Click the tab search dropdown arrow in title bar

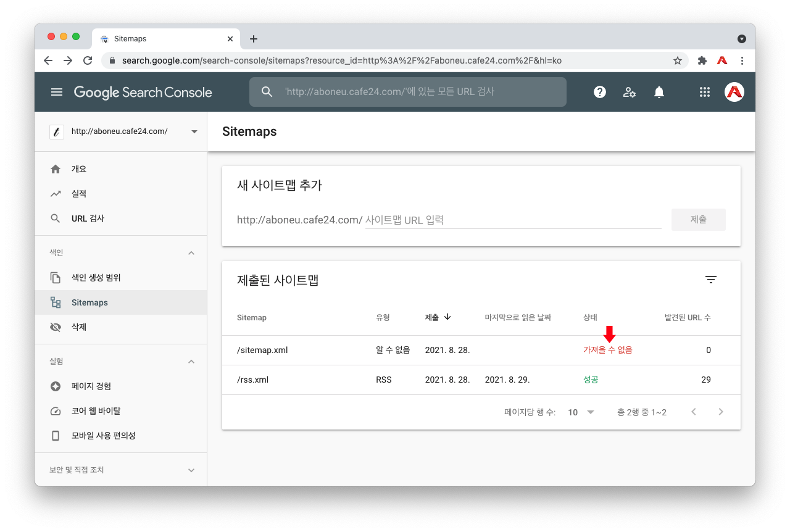tap(742, 39)
